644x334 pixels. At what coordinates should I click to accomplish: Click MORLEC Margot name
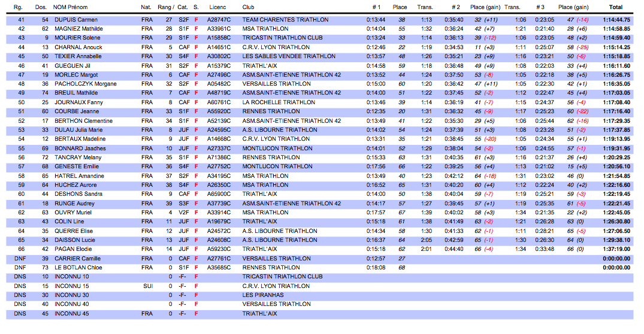(x=76, y=75)
